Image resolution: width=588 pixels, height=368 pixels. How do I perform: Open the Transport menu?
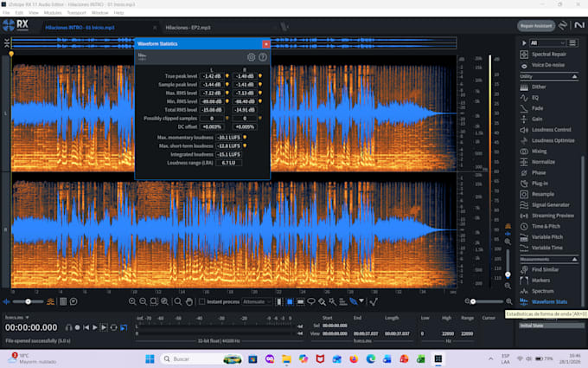click(x=76, y=13)
